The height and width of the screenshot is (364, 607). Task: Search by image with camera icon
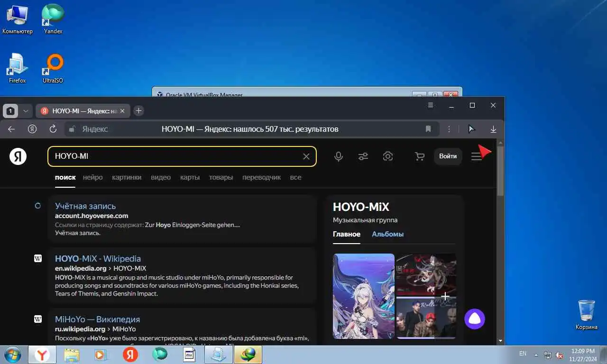(388, 156)
